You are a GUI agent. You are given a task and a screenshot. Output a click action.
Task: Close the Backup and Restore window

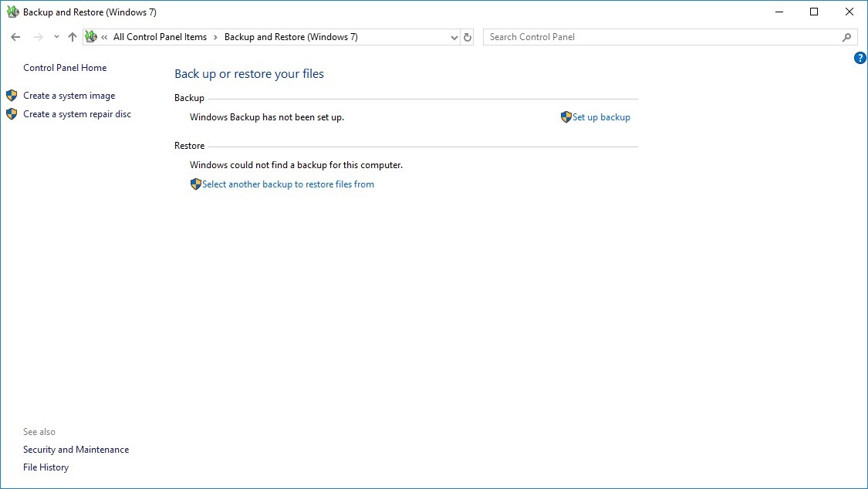[x=849, y=12]
